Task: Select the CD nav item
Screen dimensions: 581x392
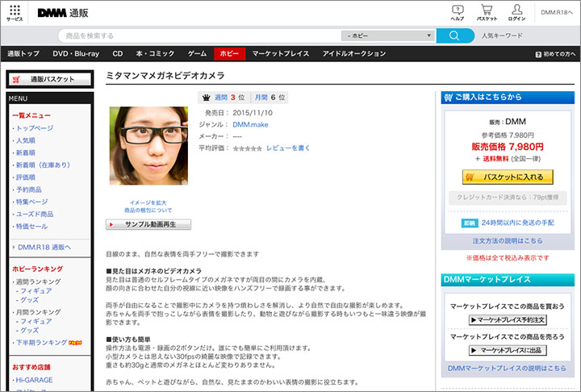Action: pyautogui.click(x=118, y=54)
